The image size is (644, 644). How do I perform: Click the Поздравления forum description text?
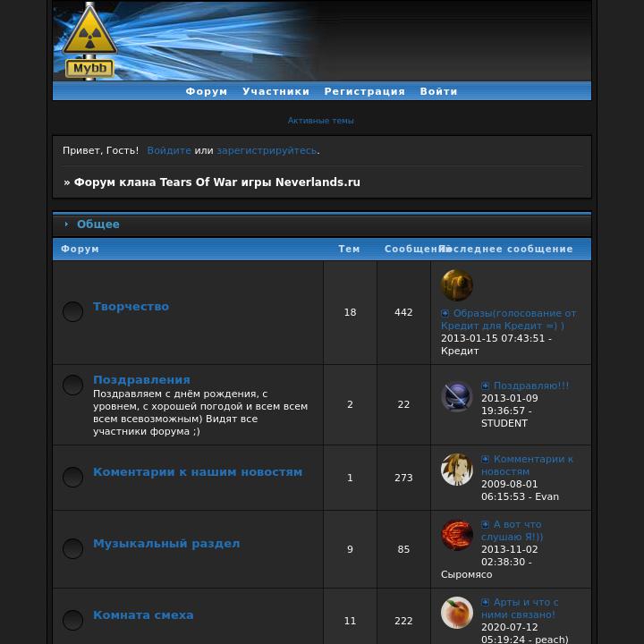[x=200, y=412]
